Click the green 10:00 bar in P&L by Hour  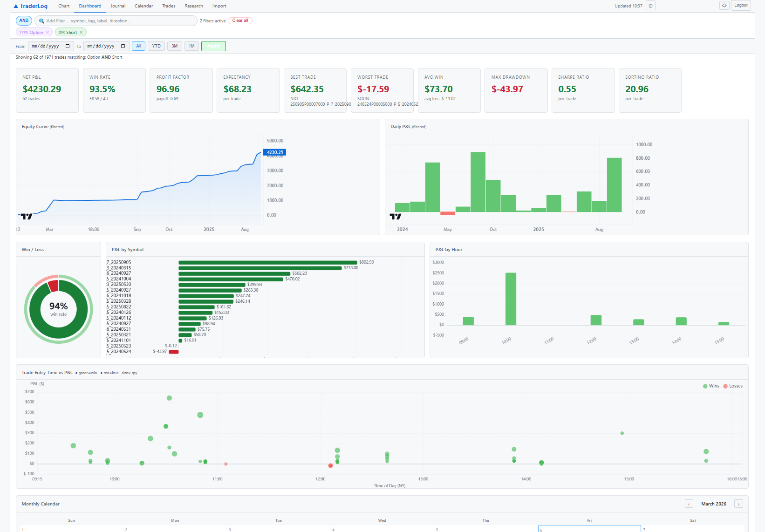511,298
